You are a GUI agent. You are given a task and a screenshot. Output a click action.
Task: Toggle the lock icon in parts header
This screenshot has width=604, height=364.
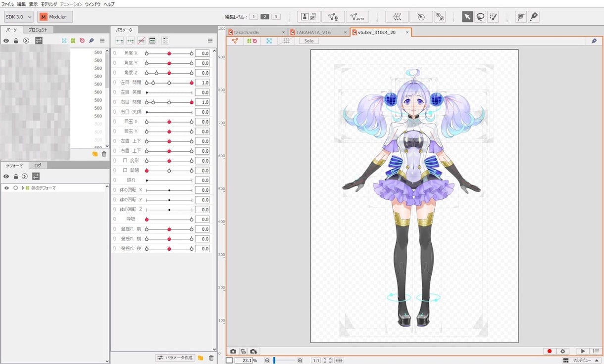pos(16,41)
